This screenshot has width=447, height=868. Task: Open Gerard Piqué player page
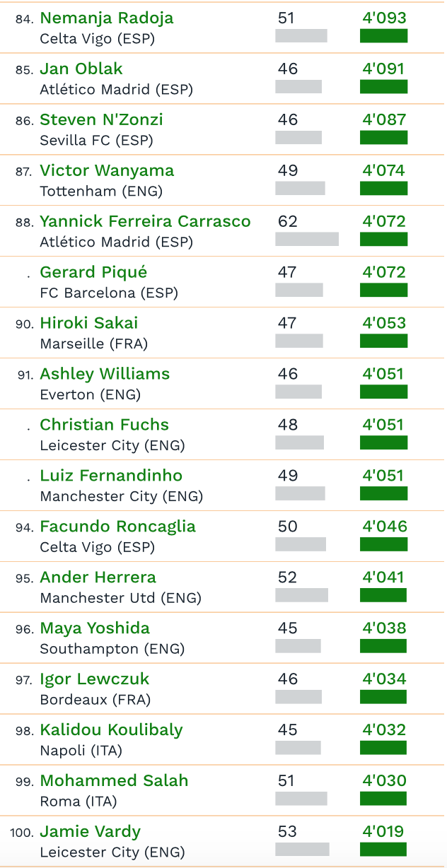click(x=93, y=273)
